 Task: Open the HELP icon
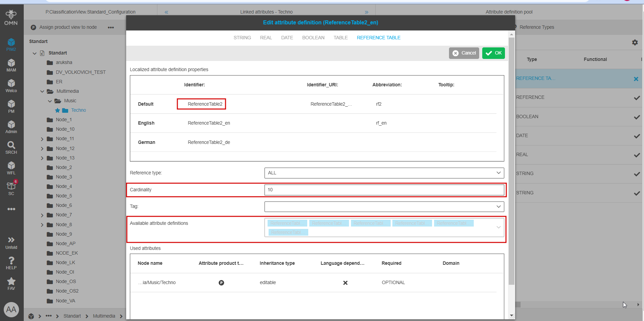(11, 263)
